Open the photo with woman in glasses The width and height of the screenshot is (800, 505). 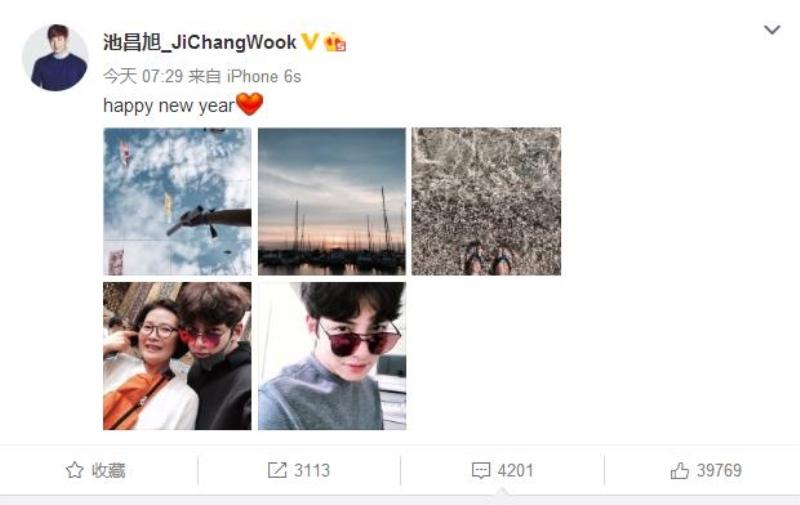(x=177, y=356)
